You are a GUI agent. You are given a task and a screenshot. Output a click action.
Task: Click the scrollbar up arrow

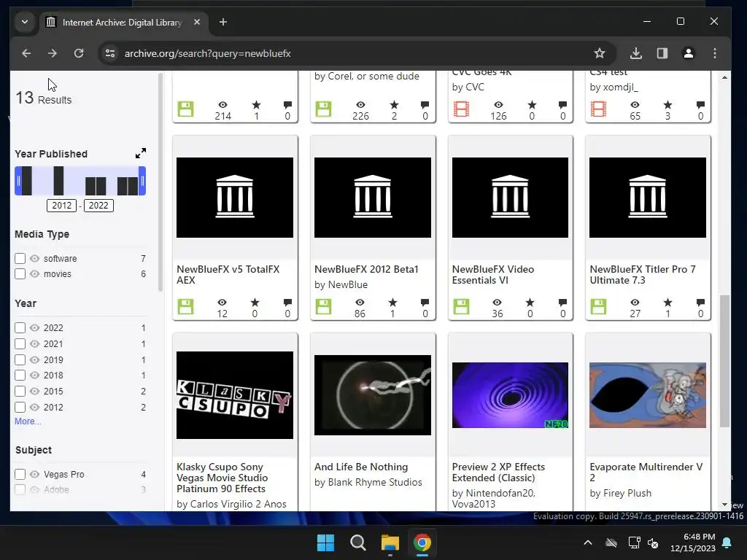coord(724,77)
